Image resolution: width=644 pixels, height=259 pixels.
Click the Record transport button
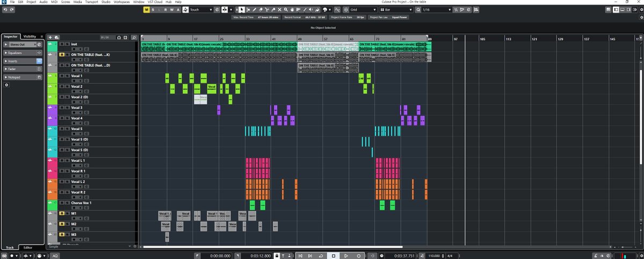[x=358, y=255]
